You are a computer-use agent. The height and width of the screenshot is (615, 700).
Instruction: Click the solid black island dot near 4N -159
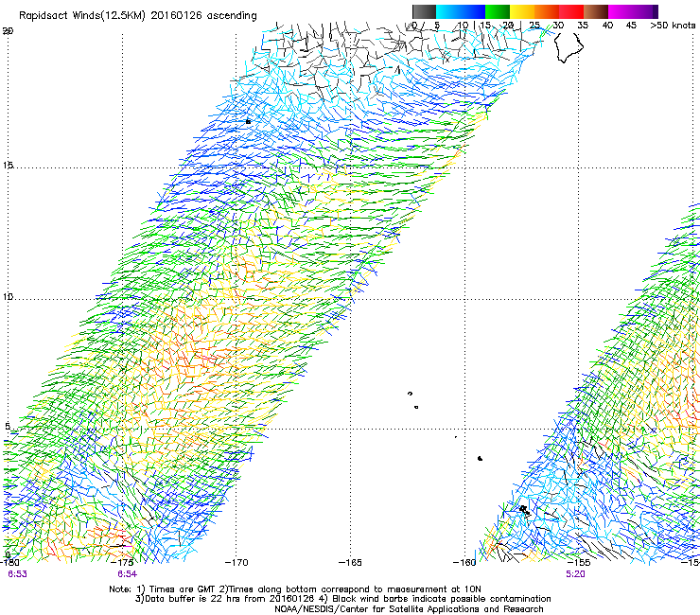pos(480,458)
